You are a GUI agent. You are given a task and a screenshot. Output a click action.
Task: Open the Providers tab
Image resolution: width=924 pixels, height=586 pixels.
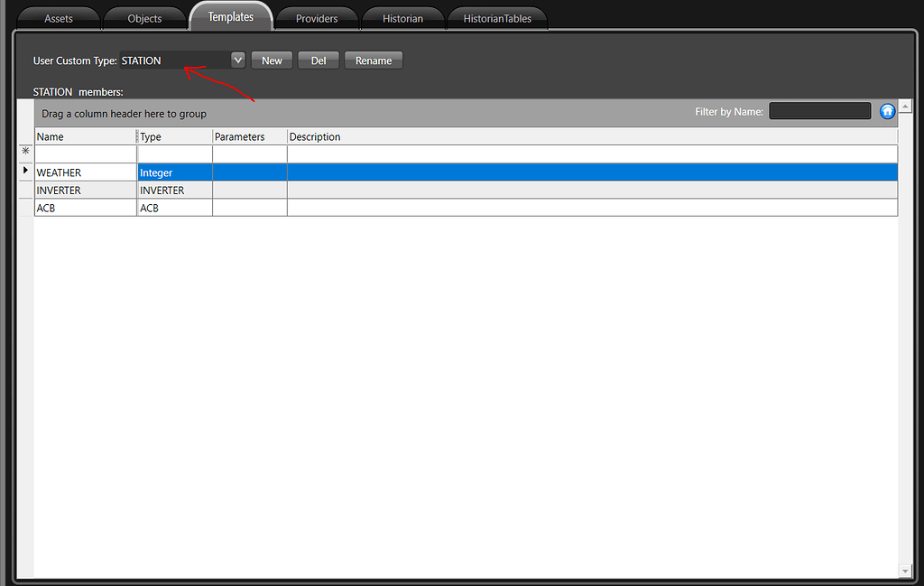(316, 17)
